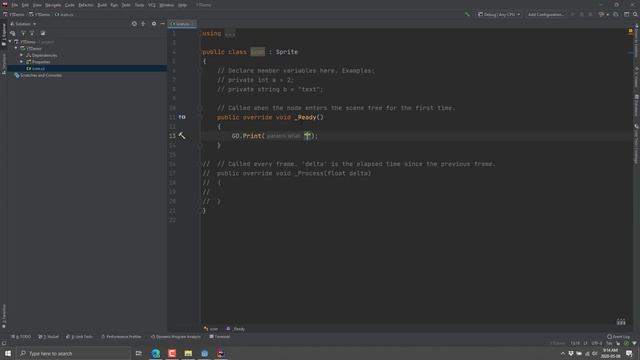Click the panel grid icon at the editor's bottom right

(621, 322)
